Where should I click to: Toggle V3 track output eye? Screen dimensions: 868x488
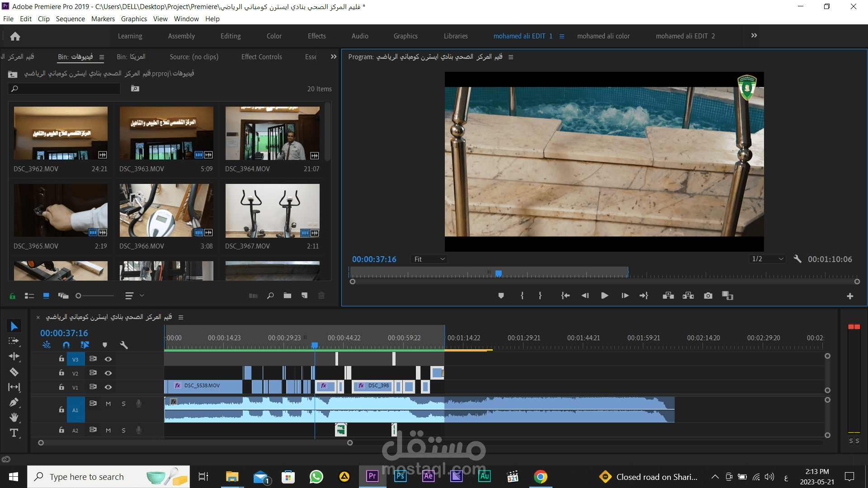click(x=108, y=359)
